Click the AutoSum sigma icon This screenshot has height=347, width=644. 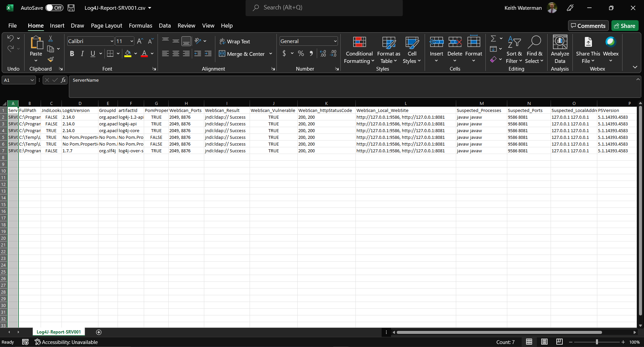click(493, 38)
